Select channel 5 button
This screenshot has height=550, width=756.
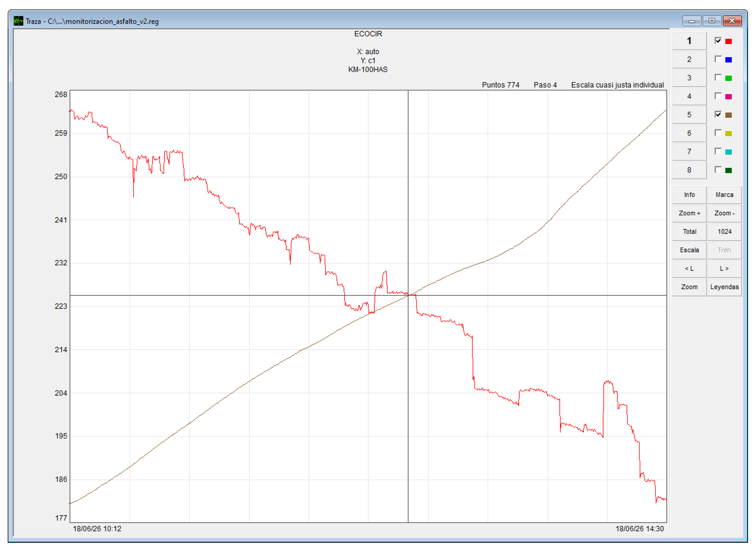689,115
